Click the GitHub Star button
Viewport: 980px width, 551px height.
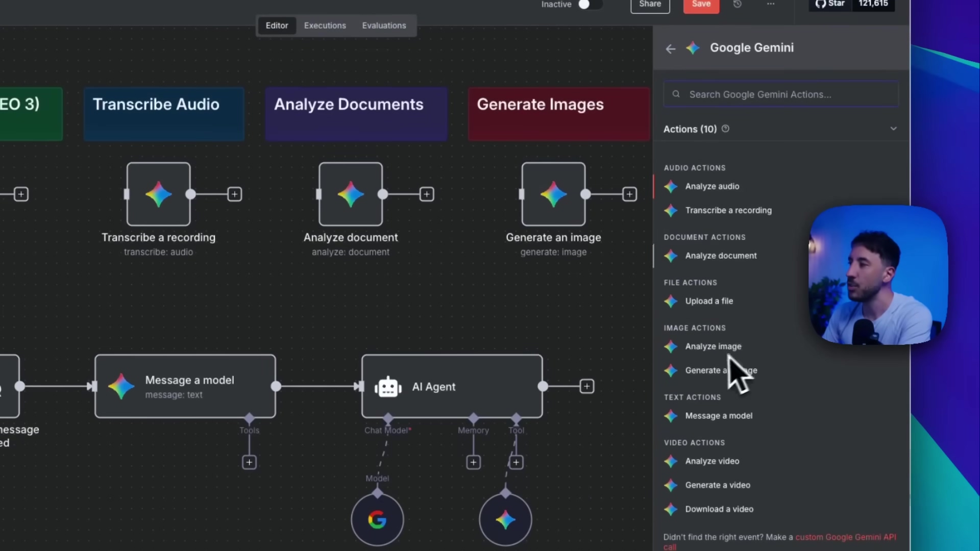coord(830,4)
